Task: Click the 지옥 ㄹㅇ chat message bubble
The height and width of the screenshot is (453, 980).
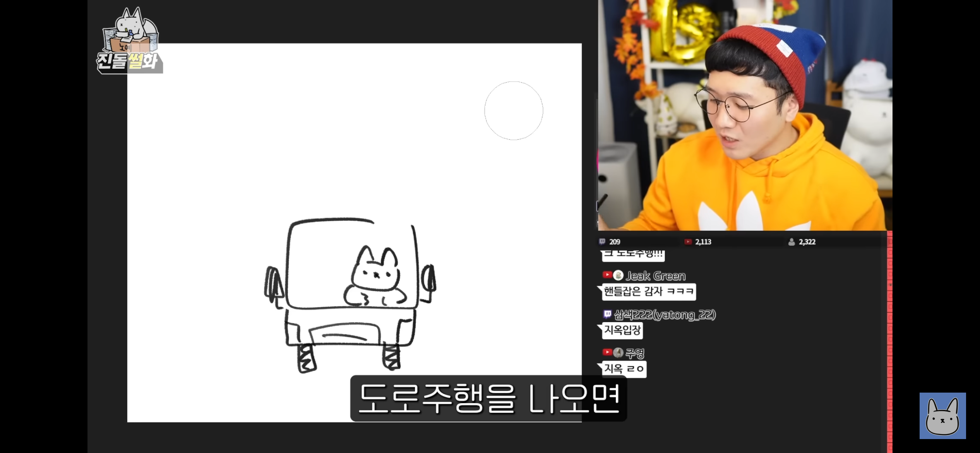Action: [624, 369]
